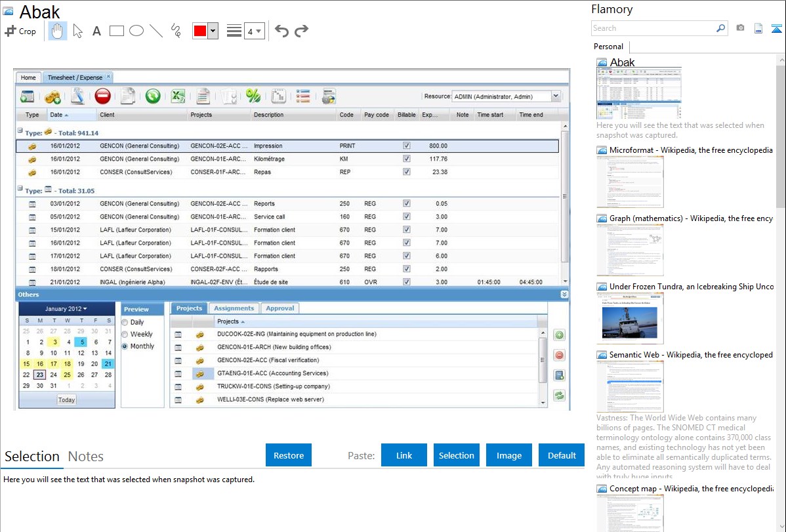Click the line thickness icon
Screen dimensions: 786x532
tap(234, 31)
